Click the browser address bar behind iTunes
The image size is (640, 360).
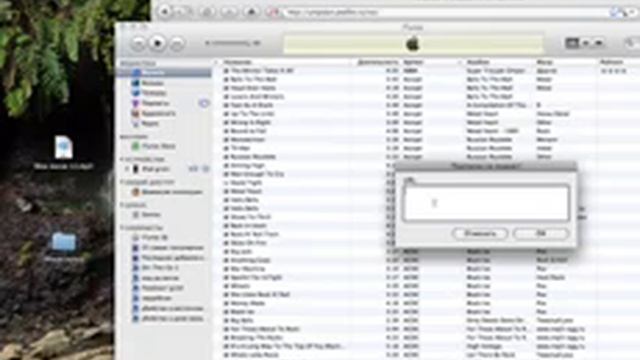pyautogui.click(x=445, y=12)
